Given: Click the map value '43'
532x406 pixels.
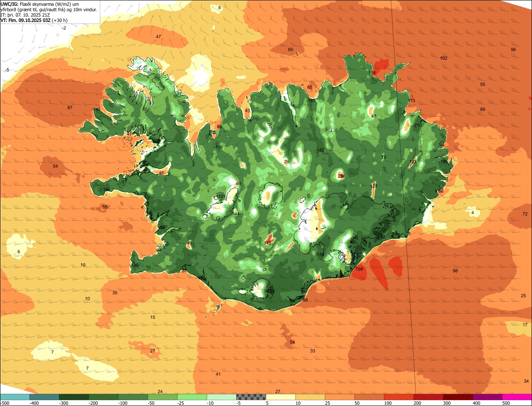Looking at the screenshot, I should 247,110.
